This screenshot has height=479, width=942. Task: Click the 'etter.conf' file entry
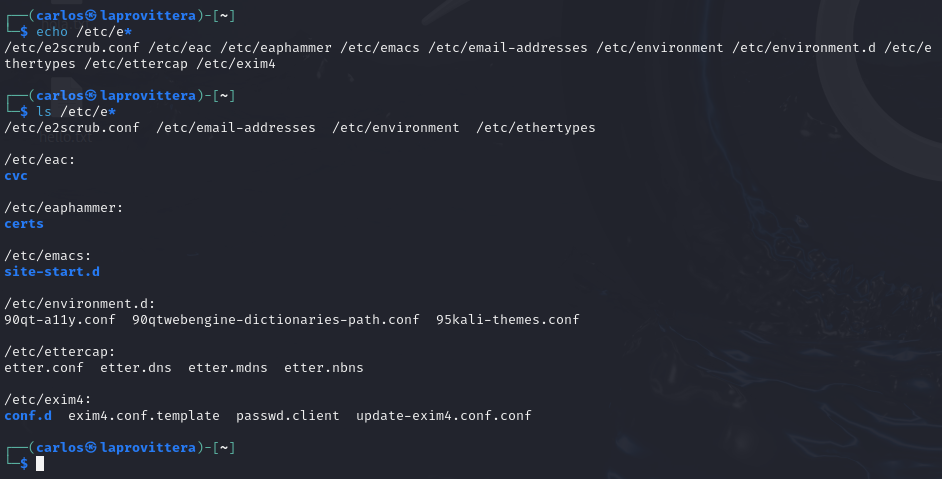(x=44, y=368)
